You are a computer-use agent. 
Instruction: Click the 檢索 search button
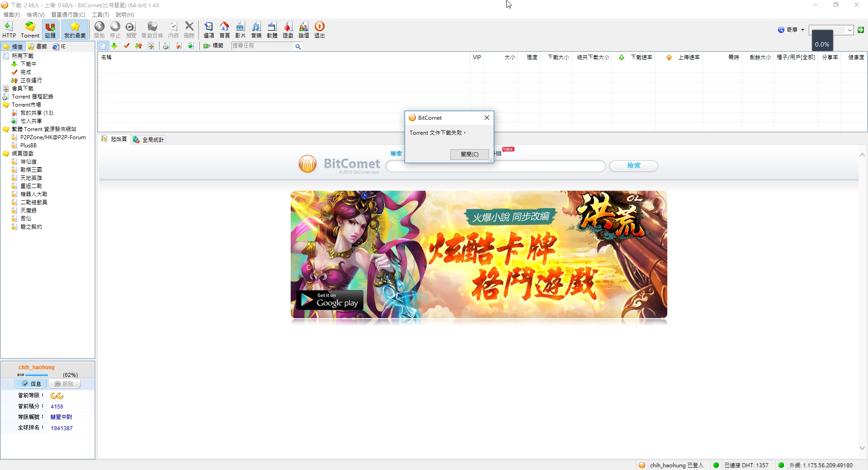633,166
